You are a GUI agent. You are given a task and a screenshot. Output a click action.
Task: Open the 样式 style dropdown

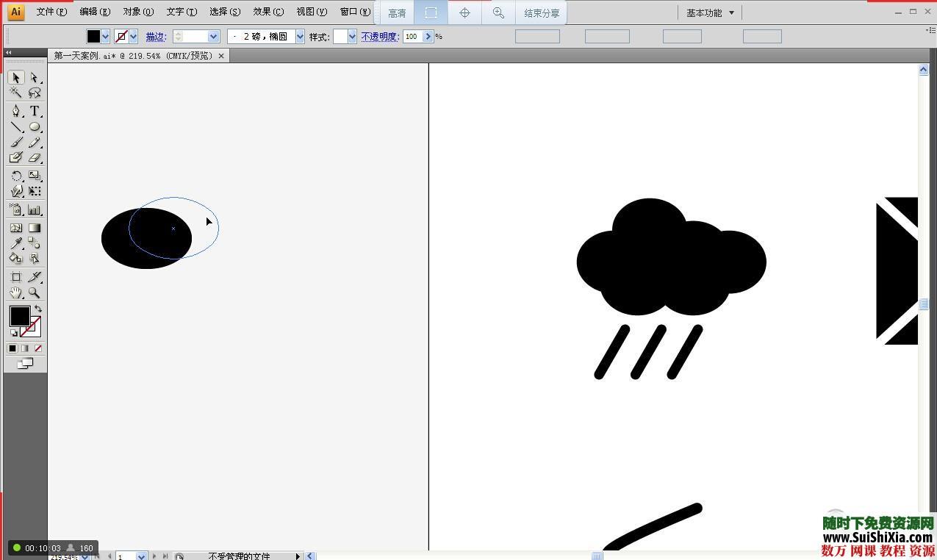click(352, 37)
